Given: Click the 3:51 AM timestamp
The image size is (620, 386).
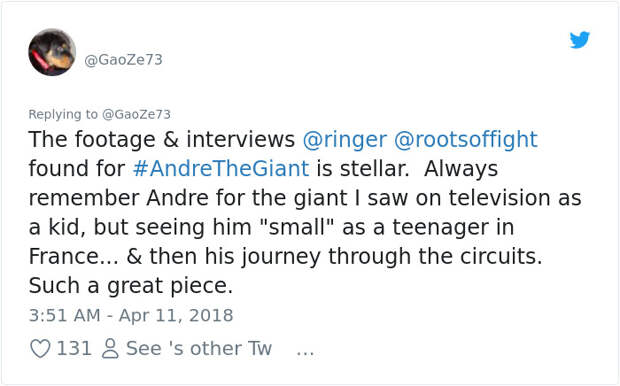Looking at the screenshot, I should (x=64, y=316).
